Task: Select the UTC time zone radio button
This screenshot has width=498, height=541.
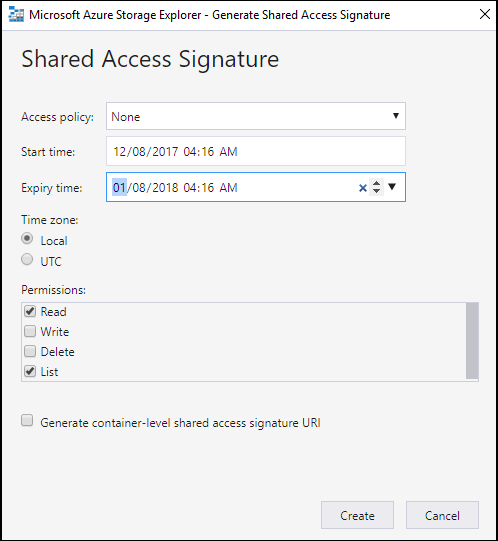Action: tap(27, 259)
